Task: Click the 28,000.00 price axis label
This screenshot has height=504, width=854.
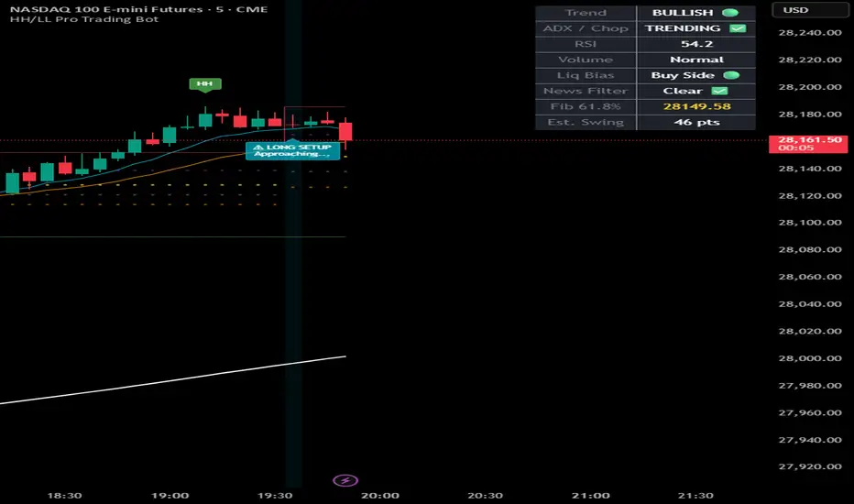Action: [x=810, y=358]
